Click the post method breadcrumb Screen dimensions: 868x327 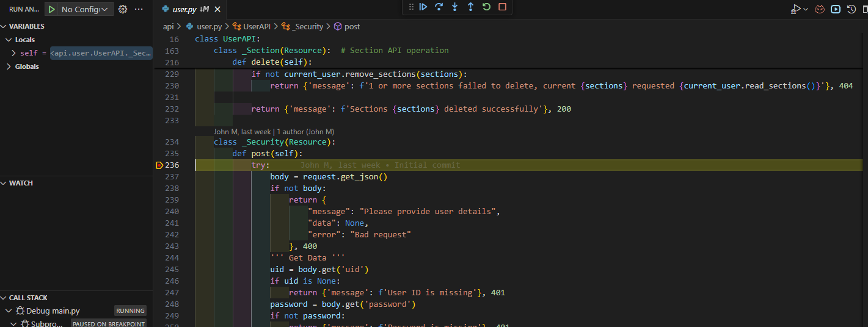pos(352,26)
